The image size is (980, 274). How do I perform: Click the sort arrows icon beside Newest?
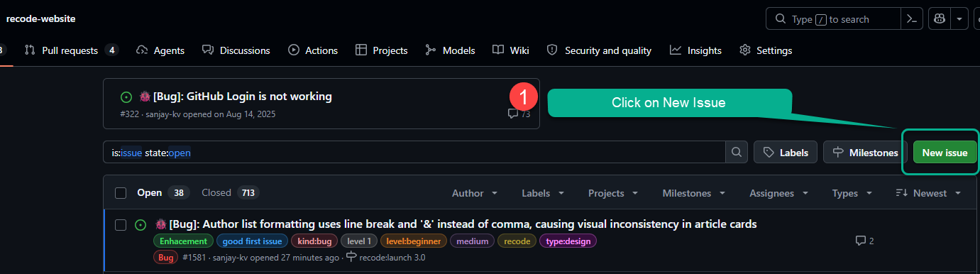(902, 193)
